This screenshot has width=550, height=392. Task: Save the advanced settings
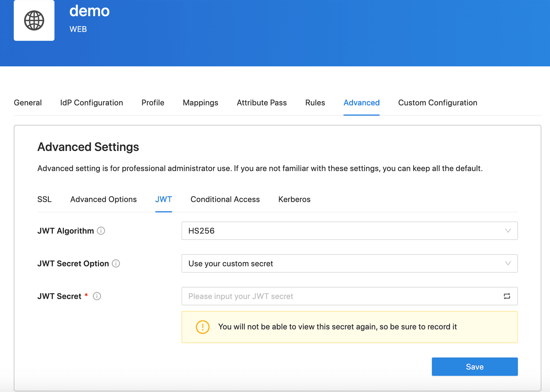point(475,367)
